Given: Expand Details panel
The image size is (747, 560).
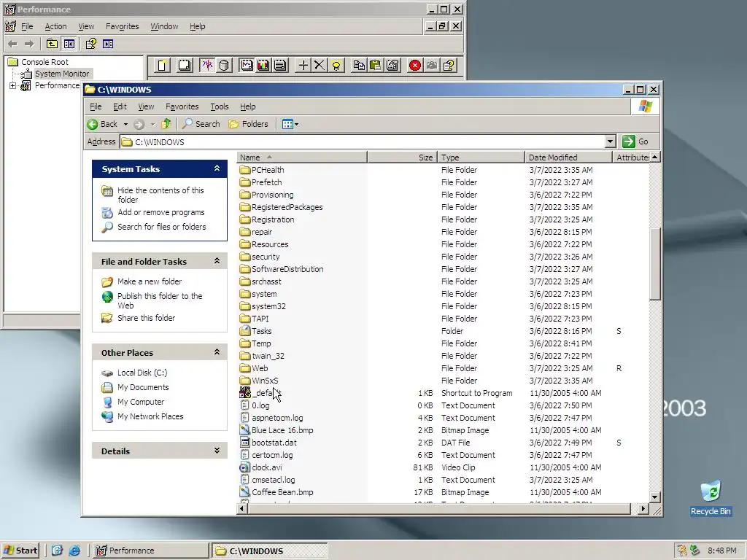Looking at the screenshot, I should [x=217, y=451].
